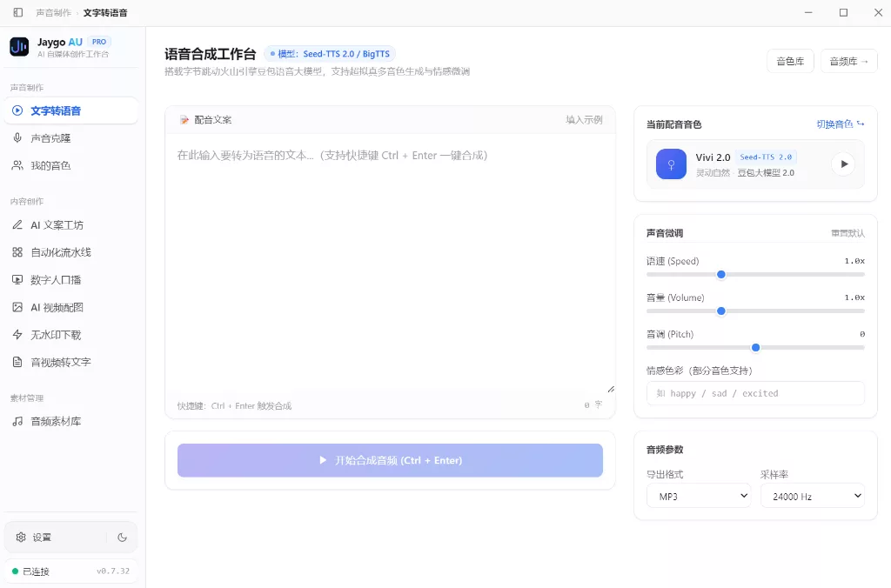Open the 音频库 button
Viewport: 891px width, 588px height.
(x=849, y=62)
